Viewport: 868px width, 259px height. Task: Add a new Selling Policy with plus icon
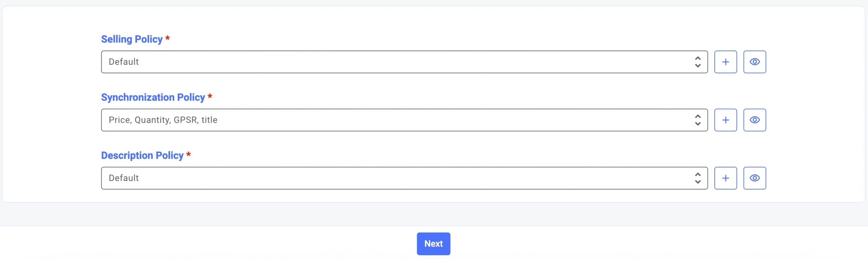coord(725,62)
